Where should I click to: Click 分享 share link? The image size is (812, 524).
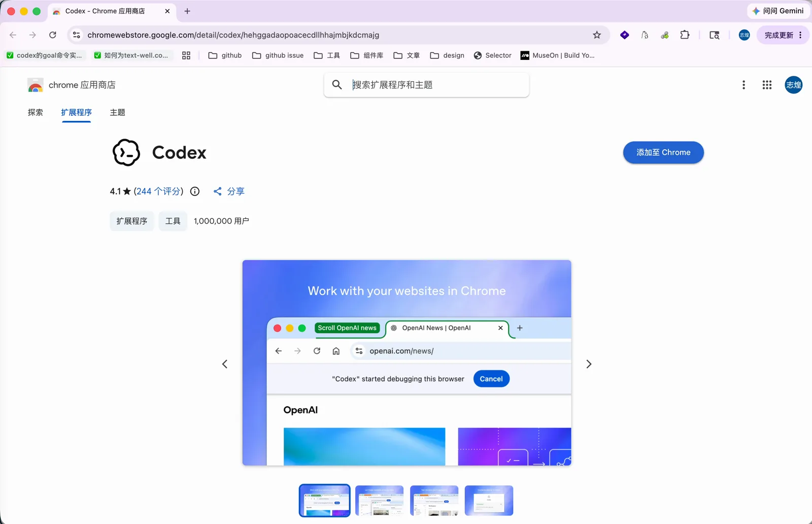pyautogui.click(x=229, y=191)
